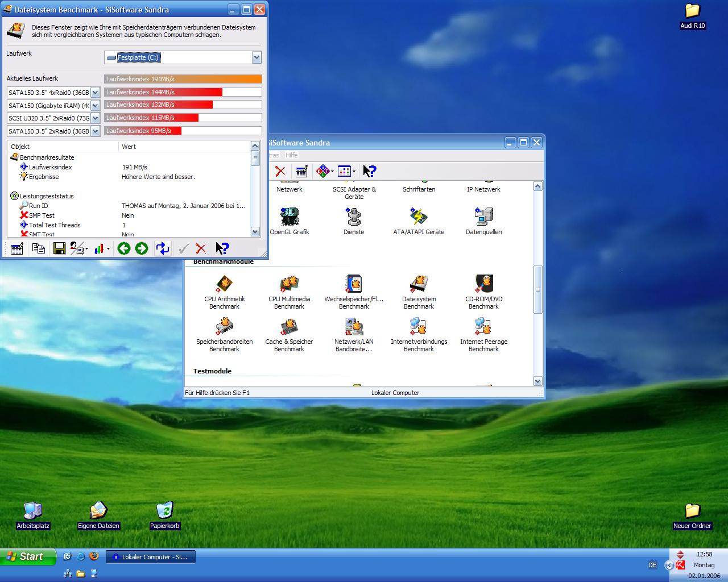Screen dimensions: 728x582
Task: Click the options table icon in Sandra main toolbar
Action: pos(301,171)
